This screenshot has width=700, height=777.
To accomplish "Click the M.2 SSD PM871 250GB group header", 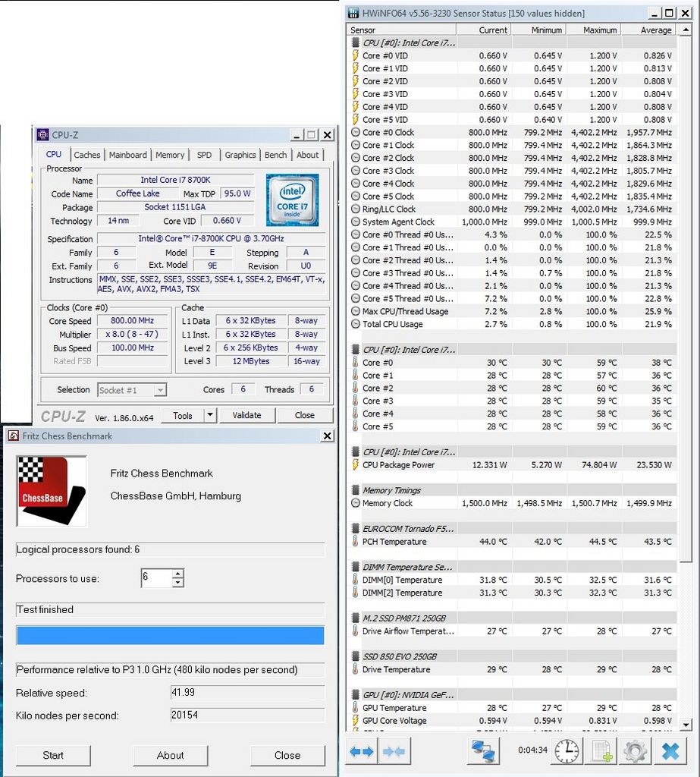I will tap(512, 618).
